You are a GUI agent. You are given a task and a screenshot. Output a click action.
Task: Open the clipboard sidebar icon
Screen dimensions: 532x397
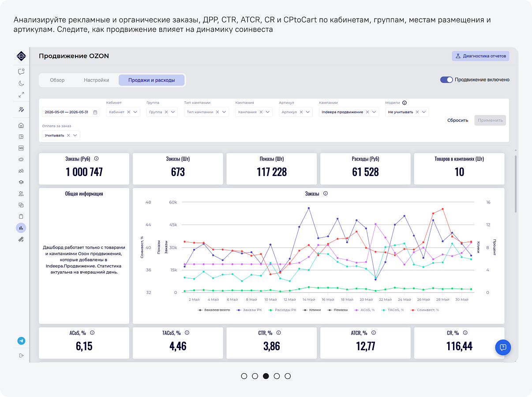(x=21, y=217)
